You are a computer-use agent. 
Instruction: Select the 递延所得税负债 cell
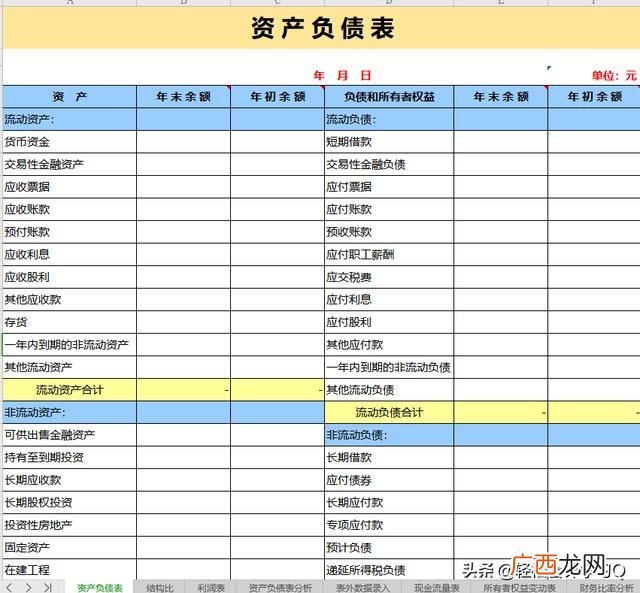(389, 570)
